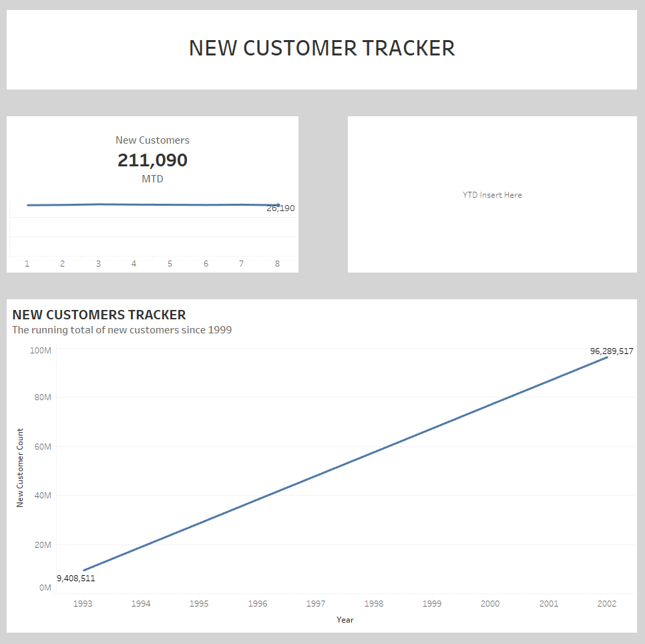
Task: Click the 40M tick on the y-axis
Action: [x=43, y=496]
